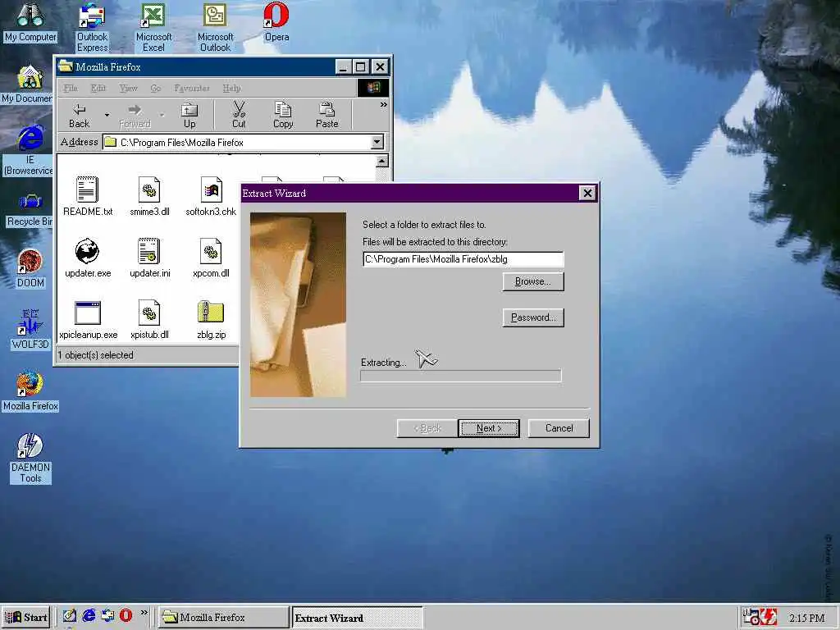Select xpicleanup.exe file icon
The height and width of the screenshot is (630, 840).
coord(88,319)
